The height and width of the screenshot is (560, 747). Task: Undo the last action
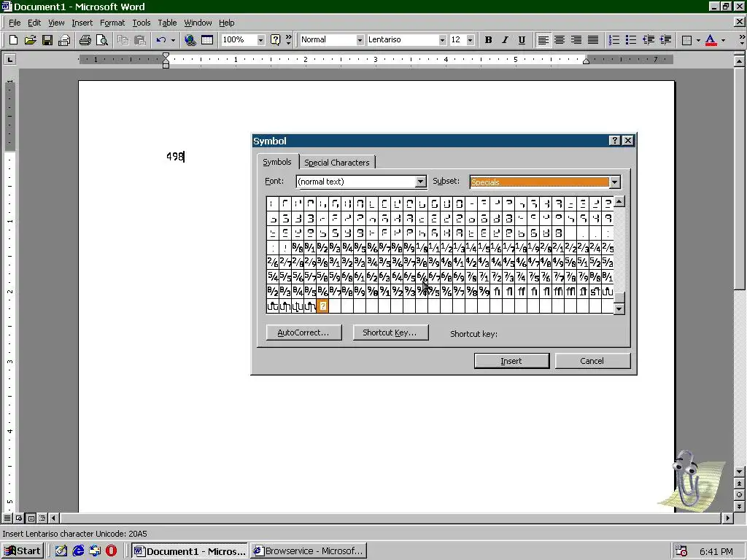point(161,40)
